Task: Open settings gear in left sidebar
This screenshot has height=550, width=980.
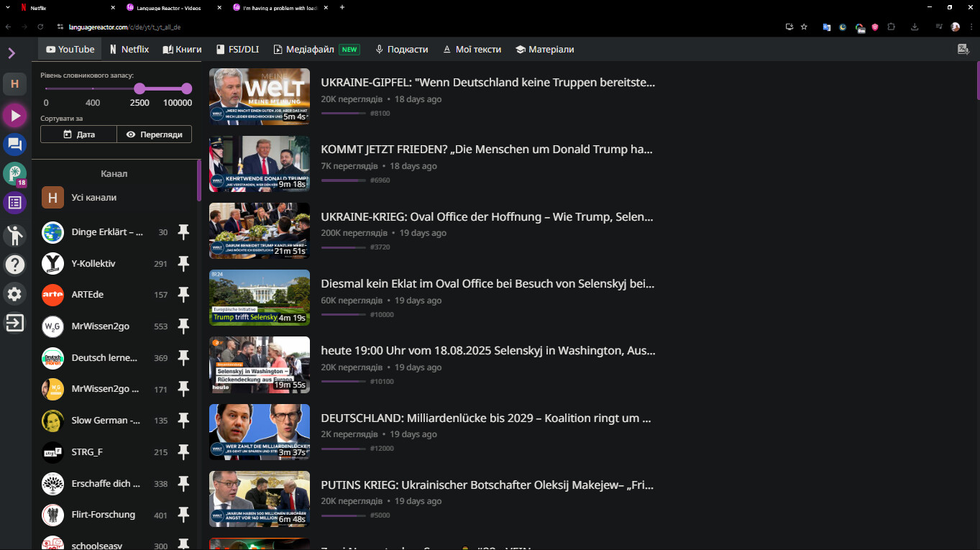Action: click(14, 294)
